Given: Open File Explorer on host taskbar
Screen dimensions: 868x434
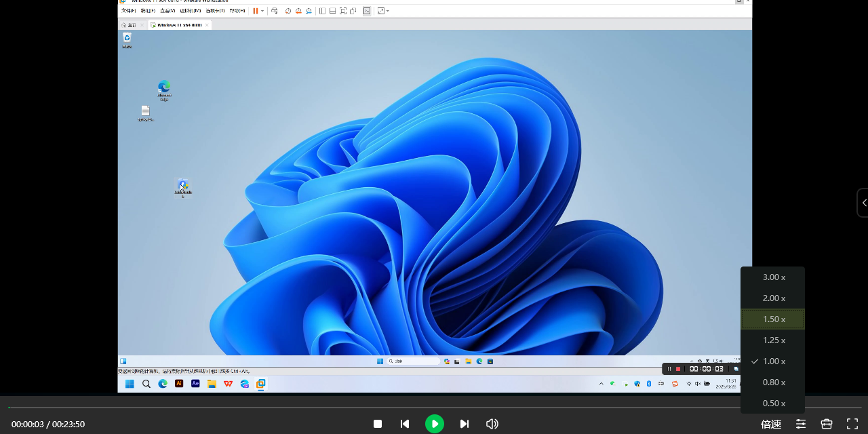Looking at the screenshot, I should point(212,384).
